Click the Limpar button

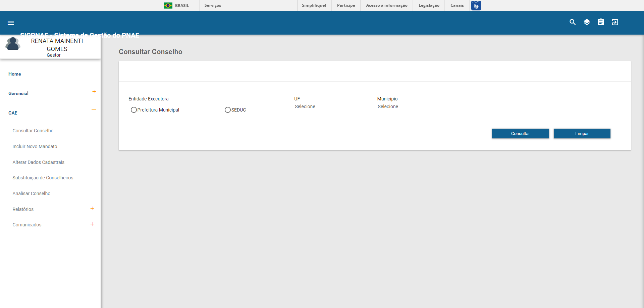point(582,133)
